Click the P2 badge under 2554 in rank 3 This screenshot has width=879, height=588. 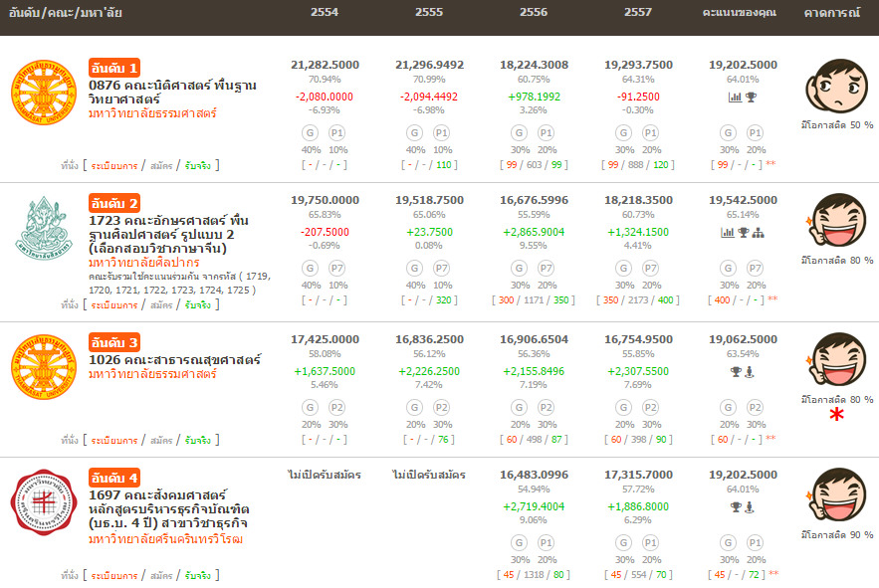pos(336,408)
